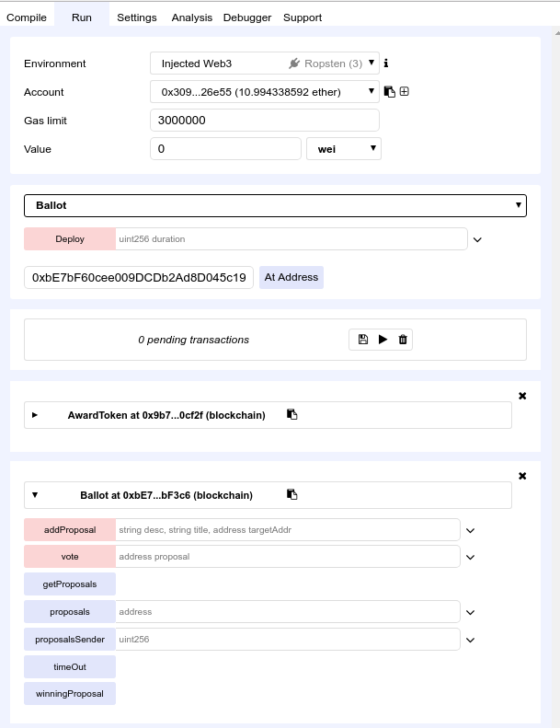Image resolution: width=560 pixels, height=728 pixels.
Task: Expand the vote parameters chevron
Action: click(471, 557)
